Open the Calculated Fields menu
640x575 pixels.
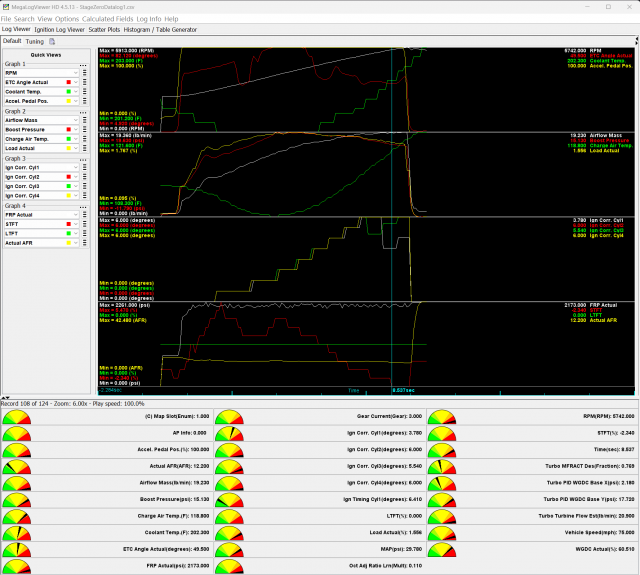[x=110, y=19]
